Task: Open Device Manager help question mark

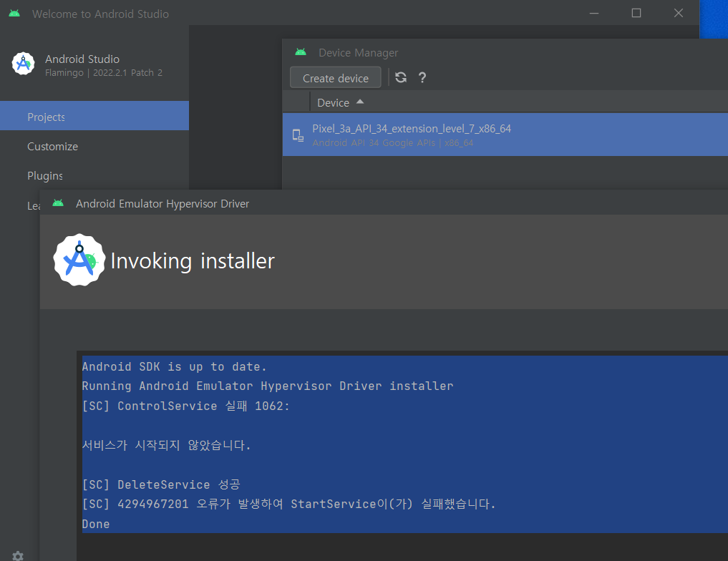Action: pyautogui.click(x=422, y=77)
